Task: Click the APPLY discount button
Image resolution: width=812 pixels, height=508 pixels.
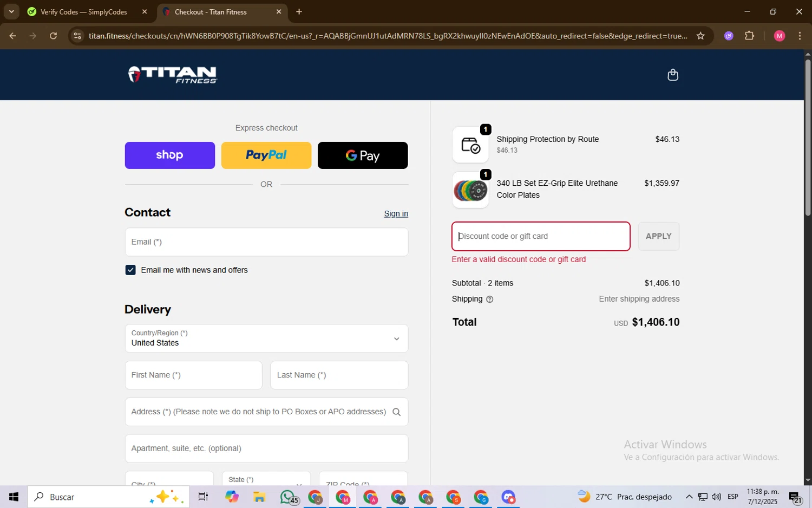Action: click(x=659, y=237)
